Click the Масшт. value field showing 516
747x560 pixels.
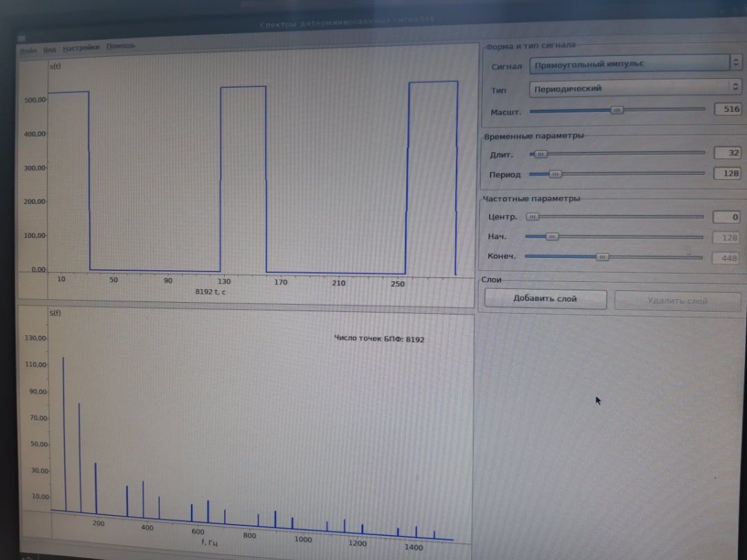pos(728,109)
